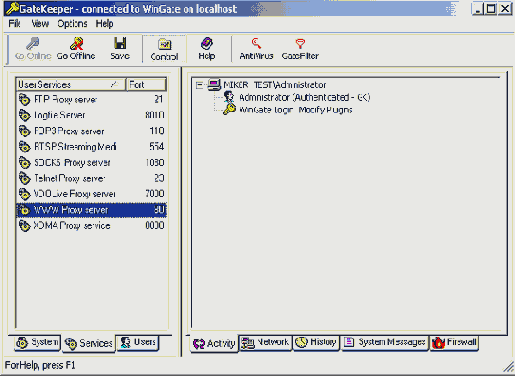Open the Options menu
Screen dimensions: 515x376
tap(72, 24)
